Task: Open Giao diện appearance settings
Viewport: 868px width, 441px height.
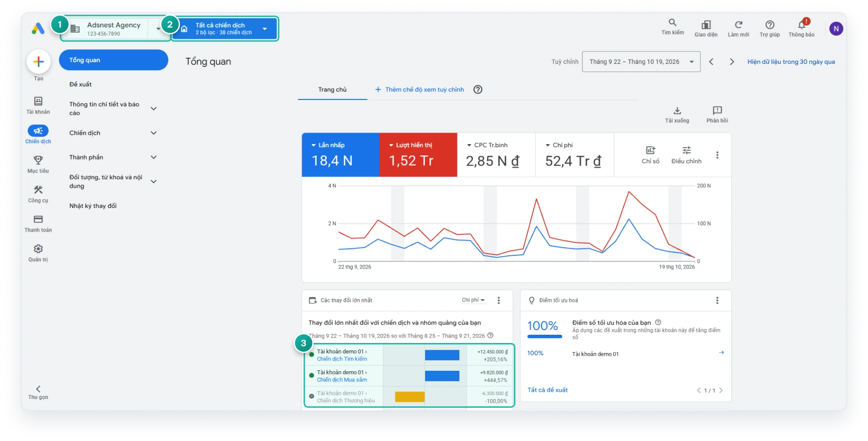Action: [x=706, y=28]
